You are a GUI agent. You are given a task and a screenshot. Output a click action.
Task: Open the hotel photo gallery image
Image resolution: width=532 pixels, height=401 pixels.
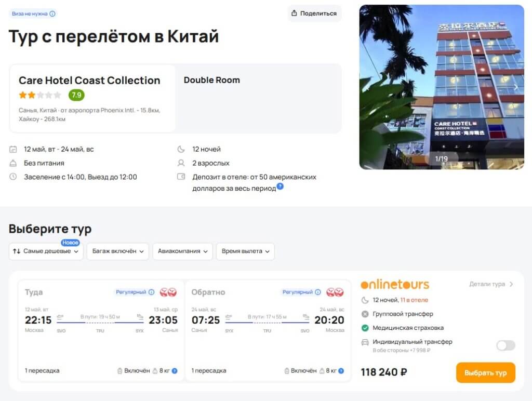tap(442, 87)
